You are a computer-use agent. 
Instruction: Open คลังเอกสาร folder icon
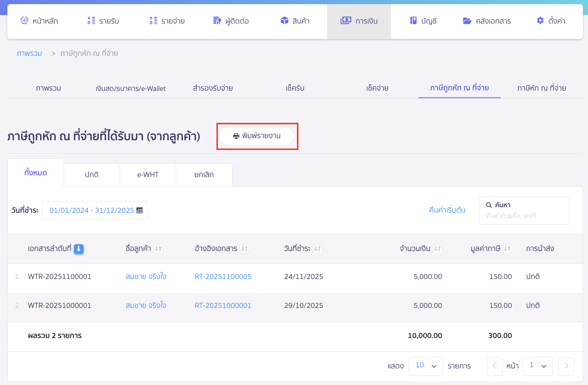467,21
